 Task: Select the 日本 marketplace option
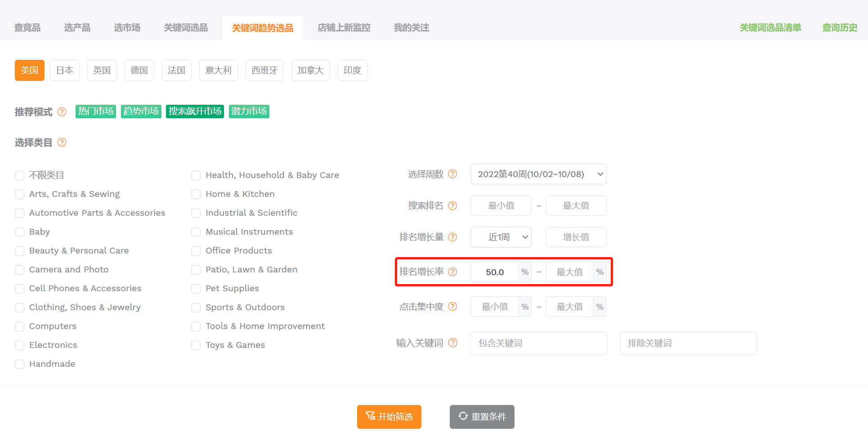65,70
